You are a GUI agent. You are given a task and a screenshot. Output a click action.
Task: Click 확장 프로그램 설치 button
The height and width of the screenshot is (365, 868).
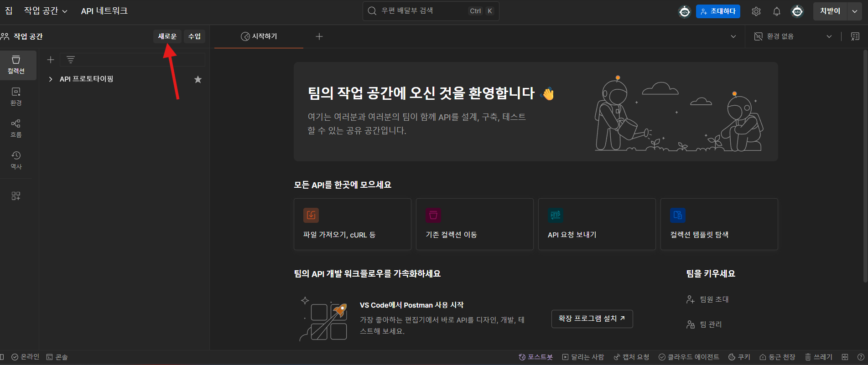592,319
